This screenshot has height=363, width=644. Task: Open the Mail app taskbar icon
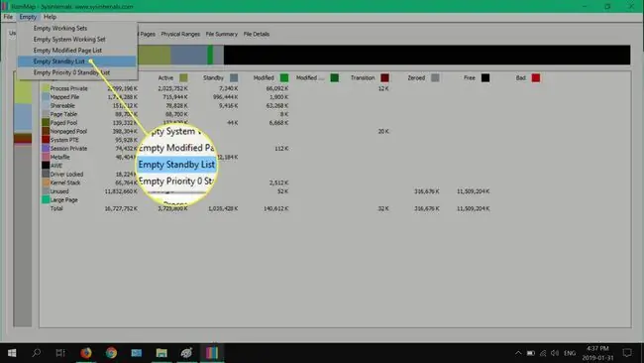click(137, 353)
